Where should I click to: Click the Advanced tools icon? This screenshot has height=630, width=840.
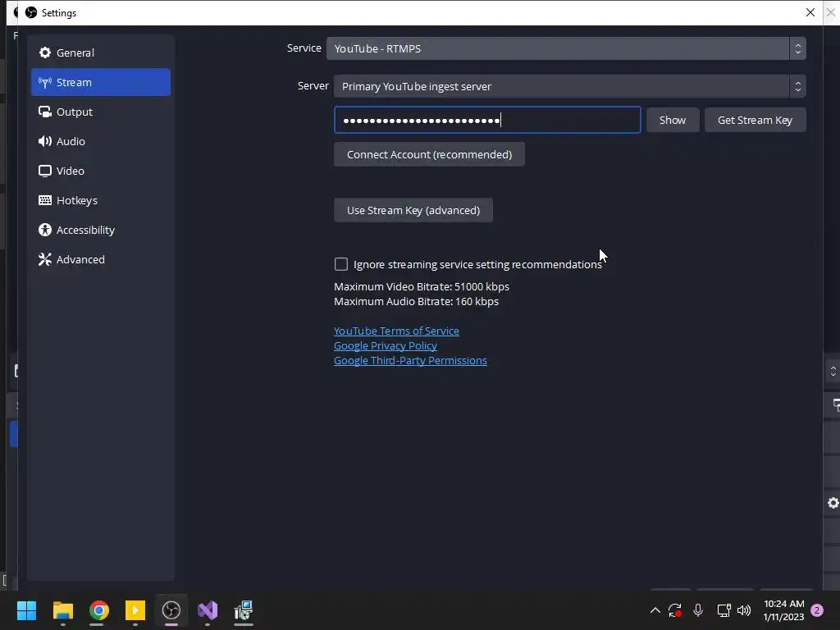click(x=45, y=259)
